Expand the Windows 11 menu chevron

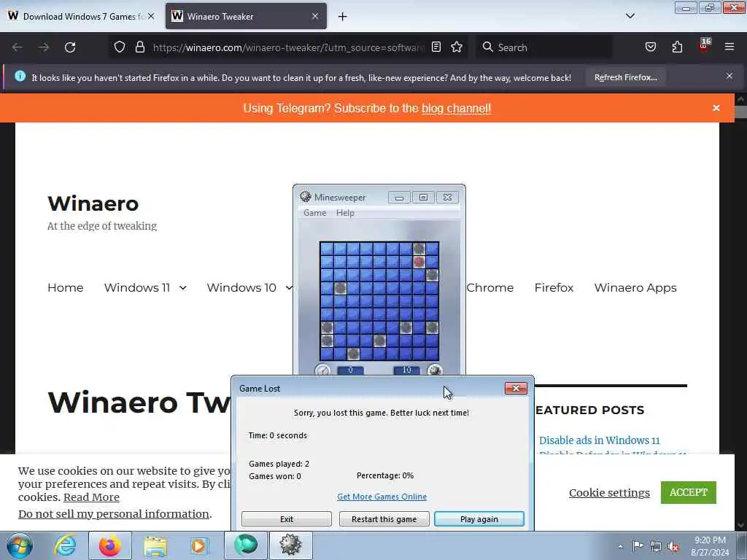point(183,287)
